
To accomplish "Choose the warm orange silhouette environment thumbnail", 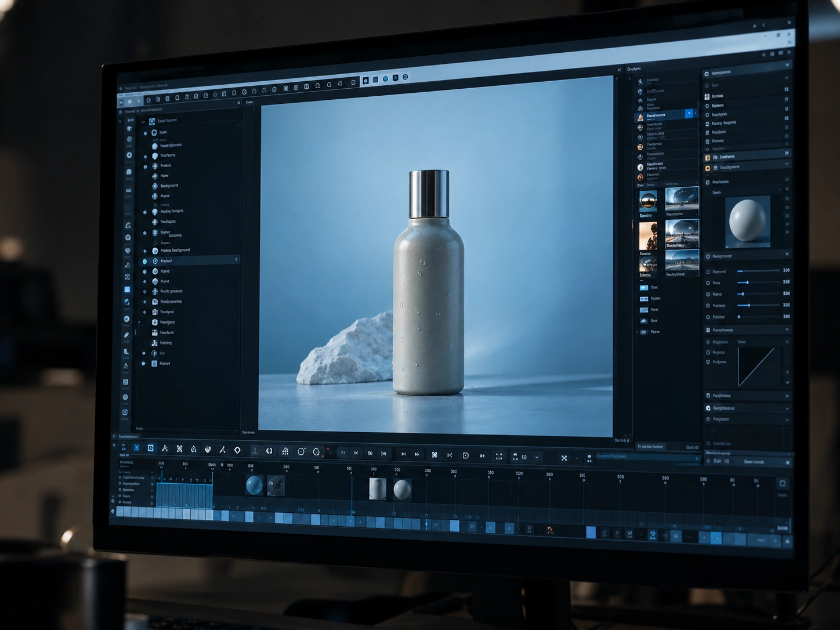I will coord(648,236).
